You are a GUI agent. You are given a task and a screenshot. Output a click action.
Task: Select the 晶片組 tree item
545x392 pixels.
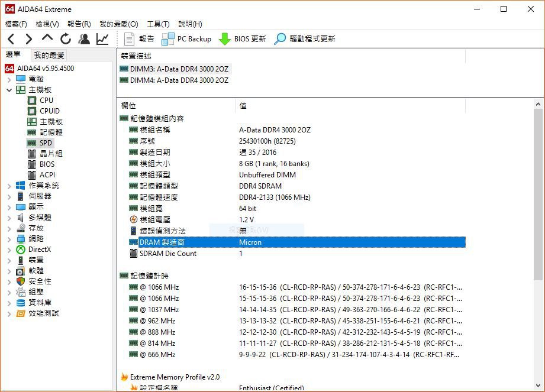(x=51, y=154)
